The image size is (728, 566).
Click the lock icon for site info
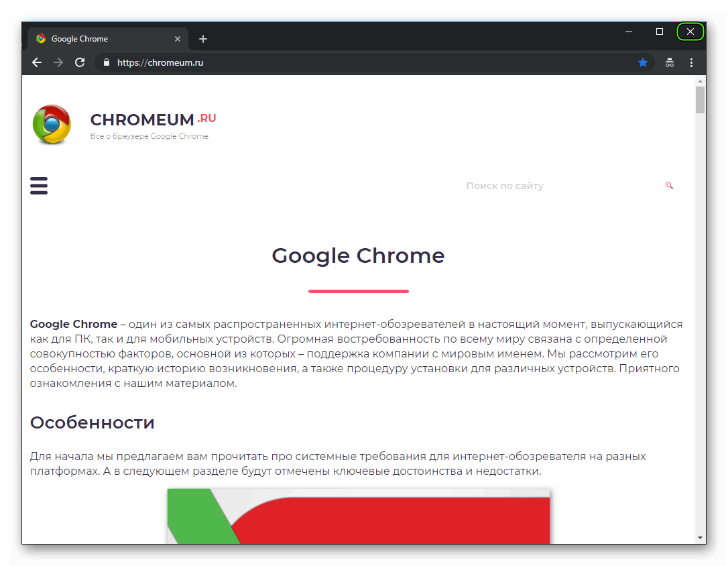coord(106,62)
